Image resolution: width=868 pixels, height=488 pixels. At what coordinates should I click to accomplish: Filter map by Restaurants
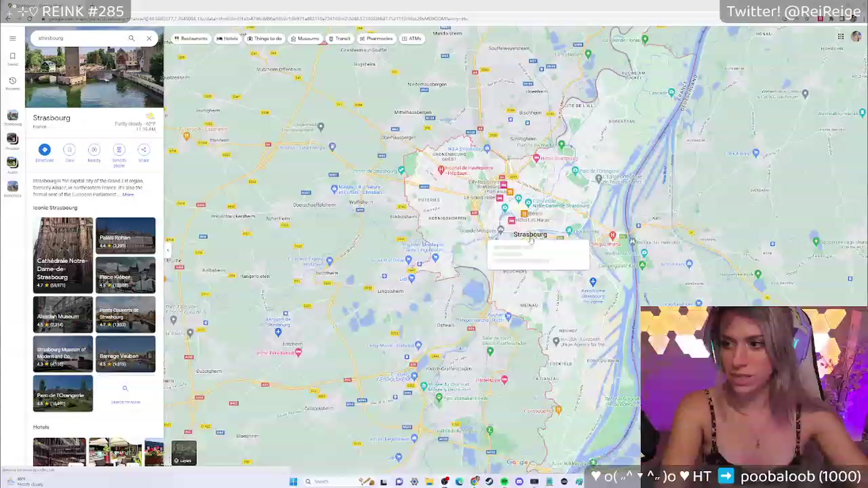point(191,39)
